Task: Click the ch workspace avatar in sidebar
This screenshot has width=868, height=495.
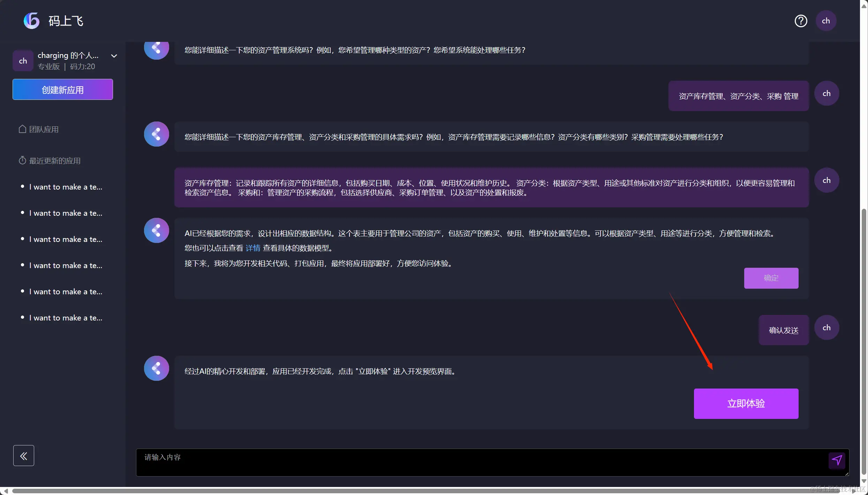Action: [23, 61]
